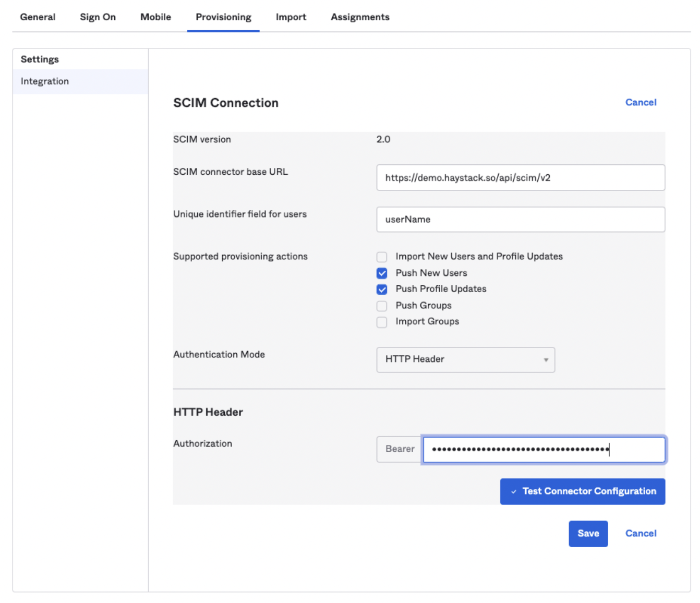This screenshot has width=700, height=603.
Task: Click the dropdown arrow on HTTP Header select
Action: click(546, 360)
